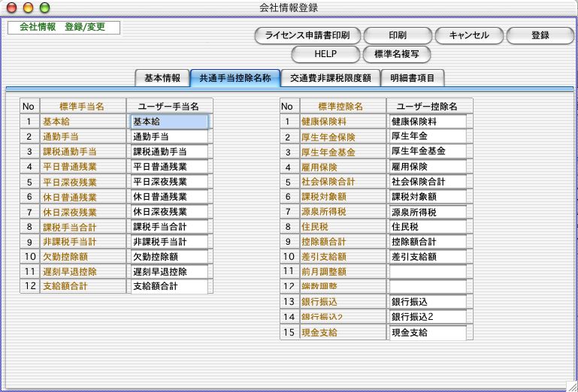Click the 現金支給 user deduction field
Viewport: 578px width, 392px height.
point(427,332)
